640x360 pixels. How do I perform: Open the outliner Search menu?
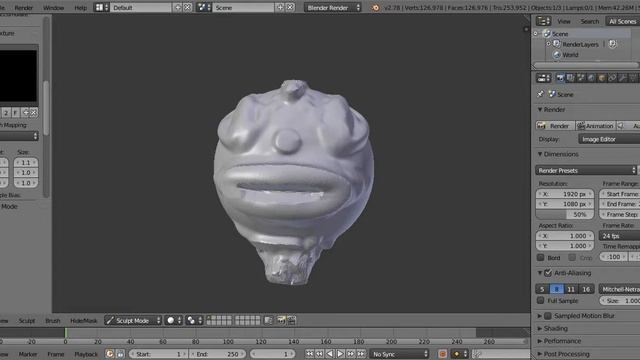coord(590,21)
